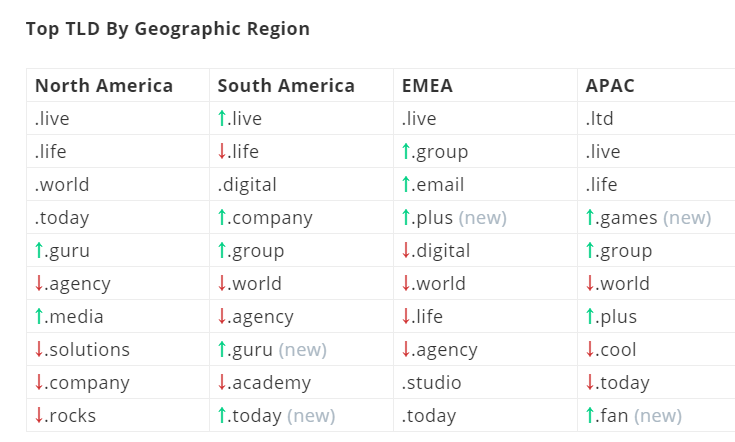Screen dimensions: 735x442
Task: Click the red down arrow next to .rocks
Action: (x=39, y=415)
